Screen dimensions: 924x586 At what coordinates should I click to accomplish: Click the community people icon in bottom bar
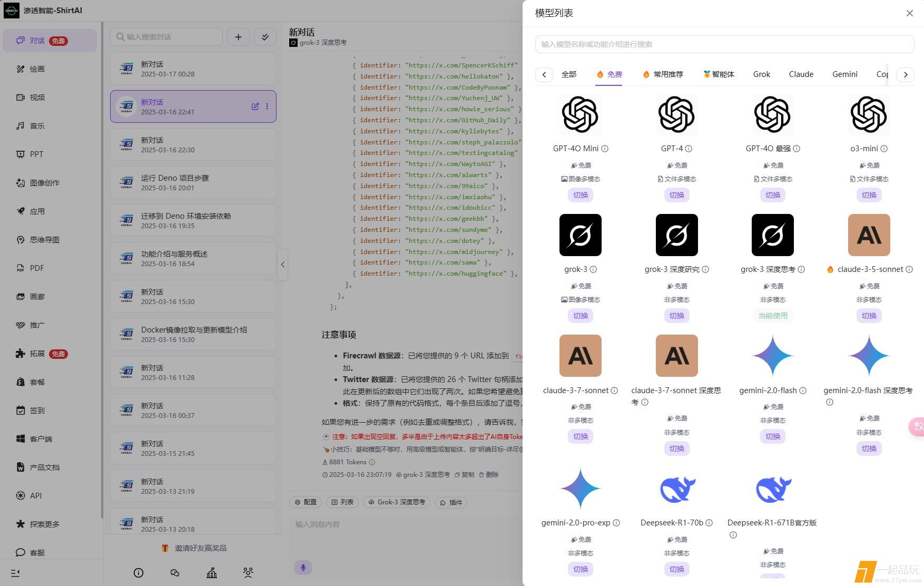point(248,573)
